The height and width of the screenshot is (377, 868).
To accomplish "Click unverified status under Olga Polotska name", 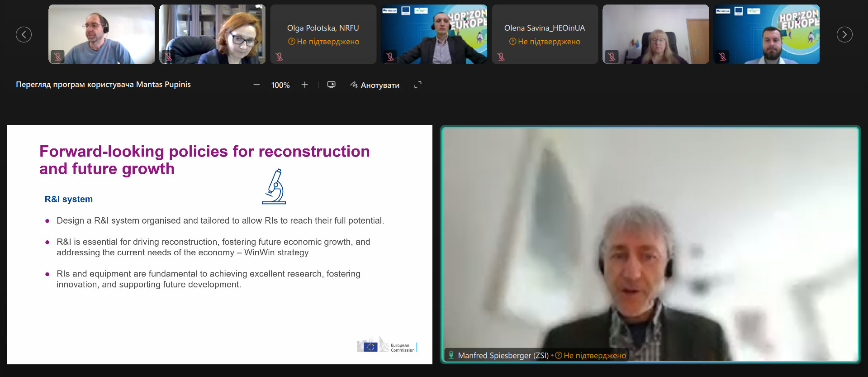I will click(x=323, y=42).
